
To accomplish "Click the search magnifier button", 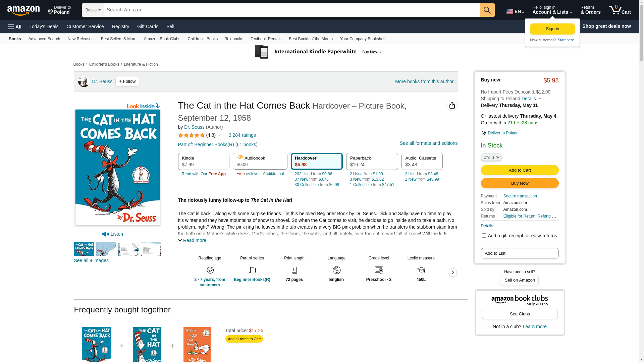I will coord(487,10).
